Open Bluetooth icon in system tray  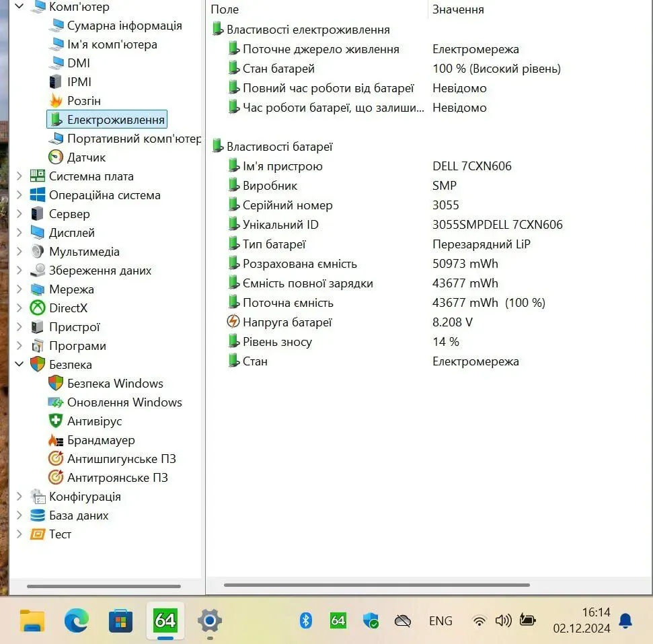tap(306, 620)
